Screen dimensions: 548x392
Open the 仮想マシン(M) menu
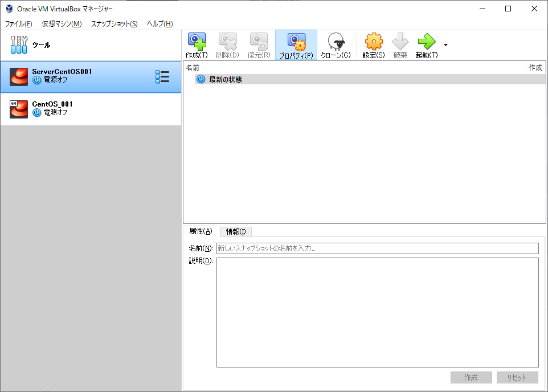[62, 24]
